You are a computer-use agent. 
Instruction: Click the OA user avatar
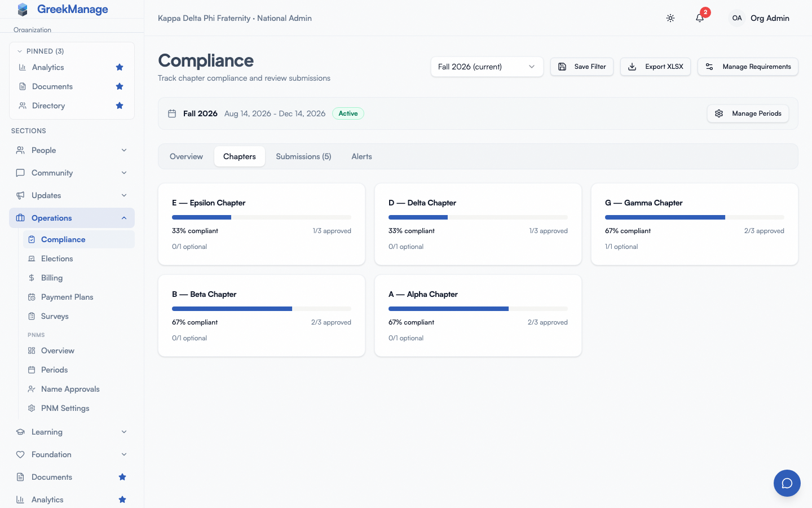[x=737, y=18]
